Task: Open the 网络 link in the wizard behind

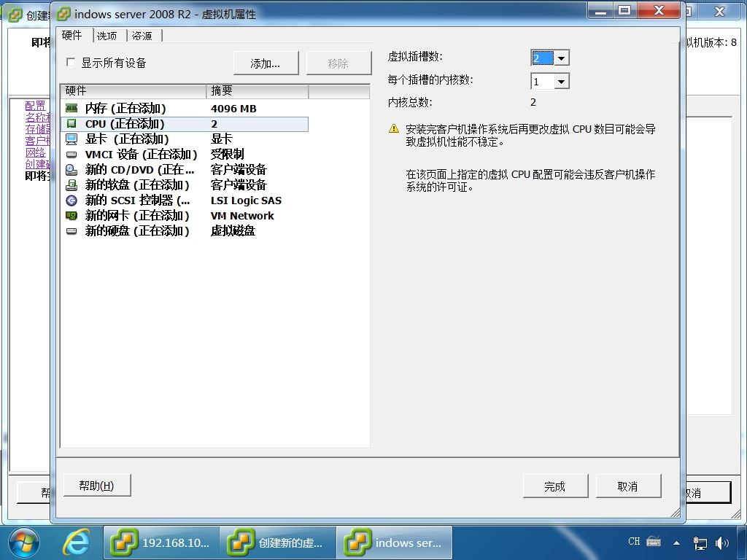Action: [35, 152]
